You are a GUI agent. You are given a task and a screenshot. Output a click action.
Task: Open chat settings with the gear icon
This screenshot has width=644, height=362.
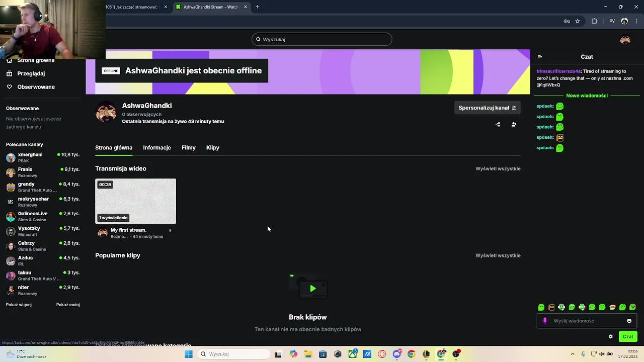click(x=611, y=337)
